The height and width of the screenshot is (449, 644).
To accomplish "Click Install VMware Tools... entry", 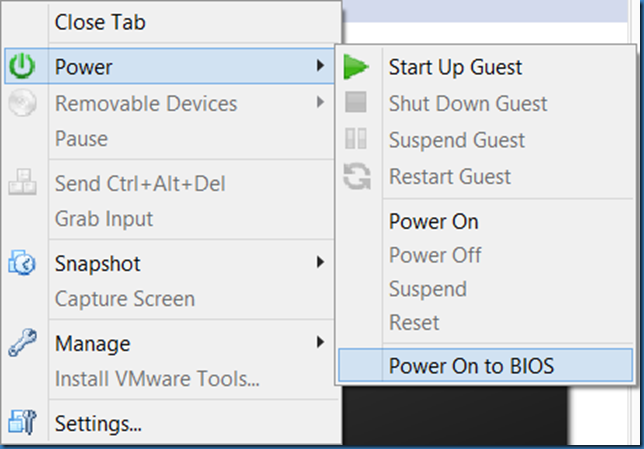I will pos(157,379).
